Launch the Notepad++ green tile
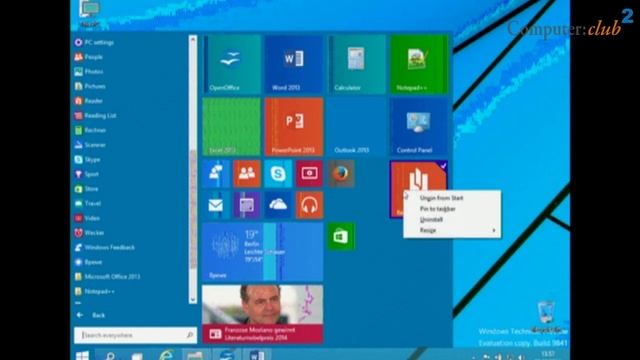The image size is (640, 360). point(419,64)
